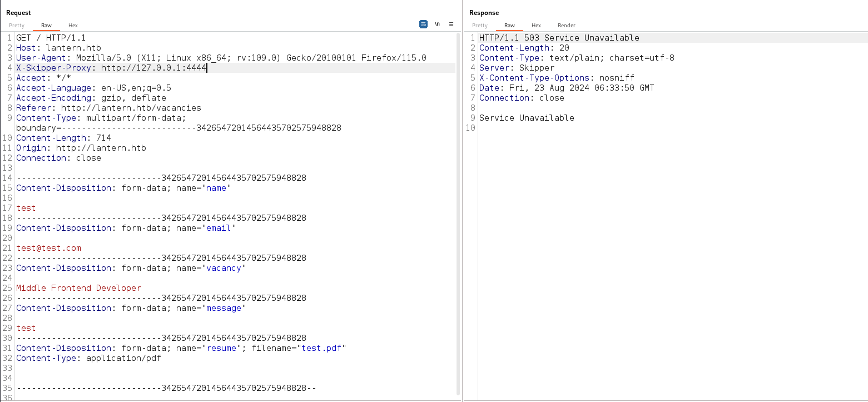The height and width of the screenshot is (402, 868).
Task: Open the Render tab in Response
Action: tap(567, 26)
